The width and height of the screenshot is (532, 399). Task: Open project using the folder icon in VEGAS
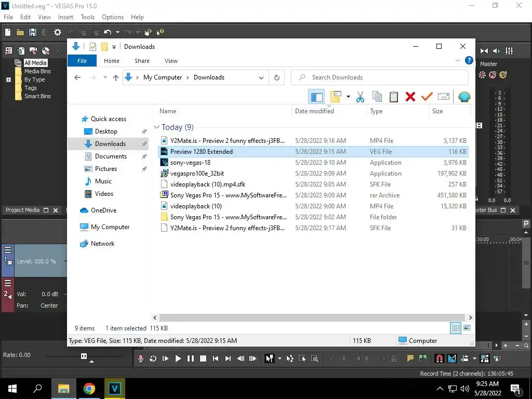point(20,32)
